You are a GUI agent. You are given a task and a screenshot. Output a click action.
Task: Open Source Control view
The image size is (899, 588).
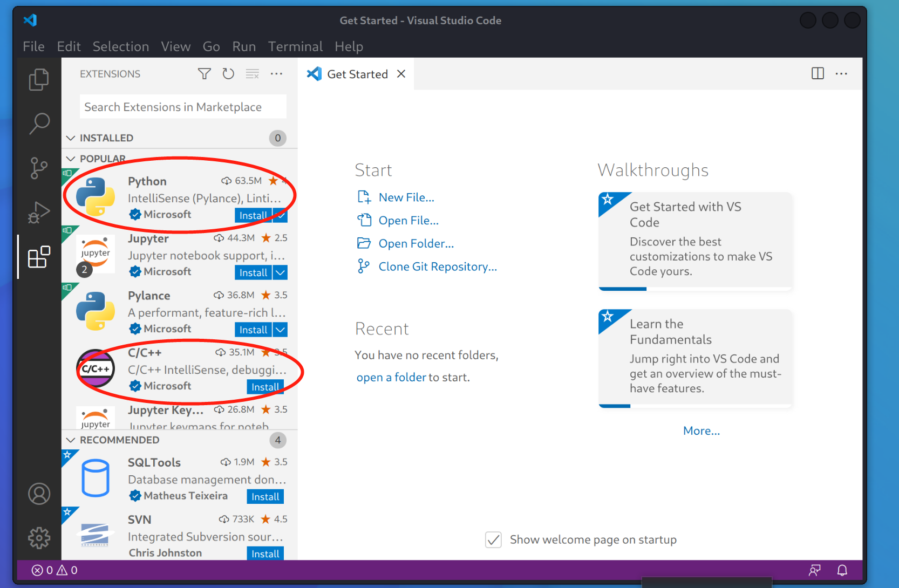pos(39,168)
